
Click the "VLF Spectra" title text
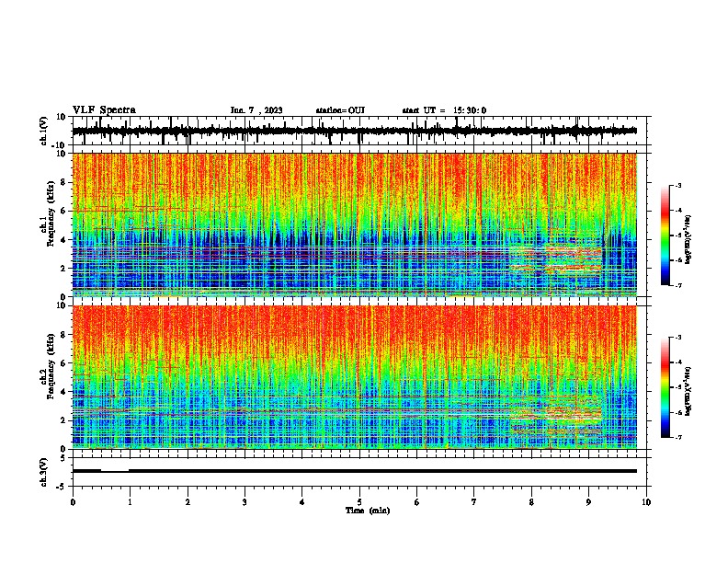coord(104,110)
